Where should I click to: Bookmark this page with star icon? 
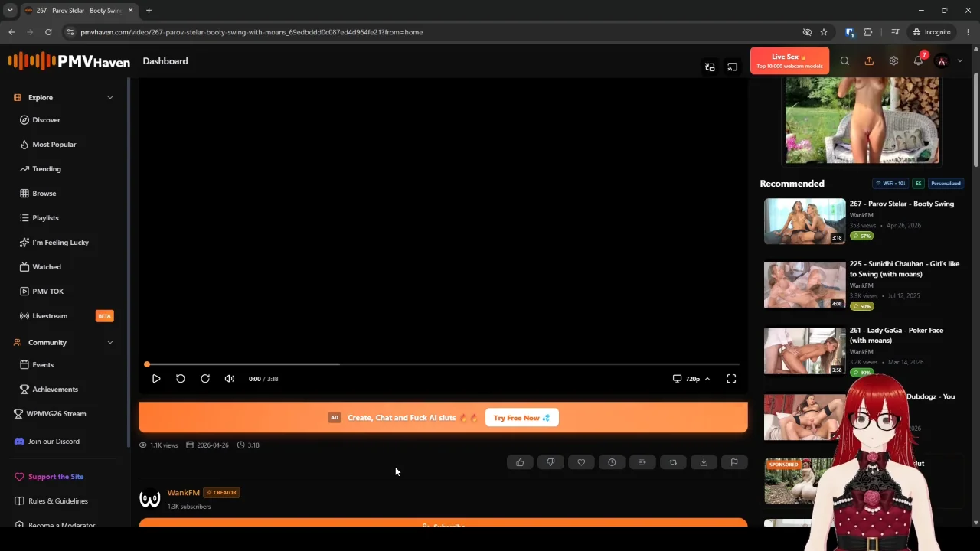coord(824,32)
